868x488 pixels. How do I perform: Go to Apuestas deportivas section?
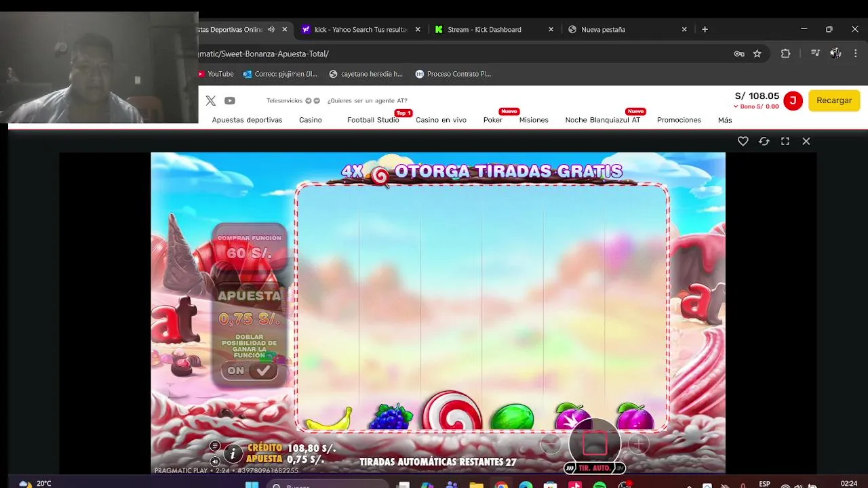point(247,120)
